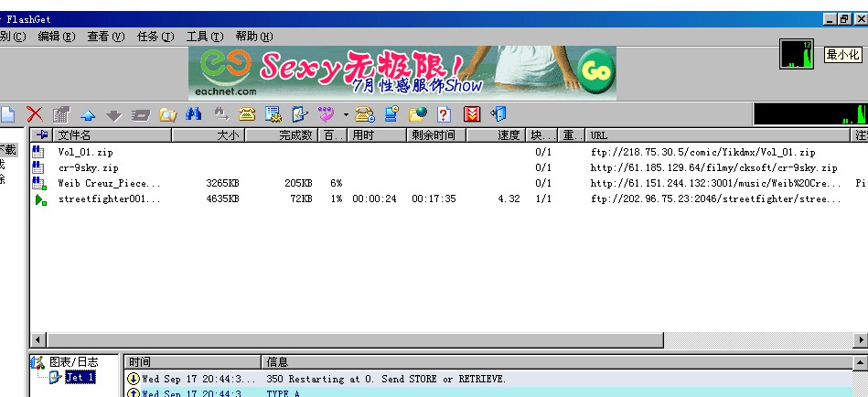Click the small green speed graph icon
This screenshot has height=397, width=868.
pos(797,54)
